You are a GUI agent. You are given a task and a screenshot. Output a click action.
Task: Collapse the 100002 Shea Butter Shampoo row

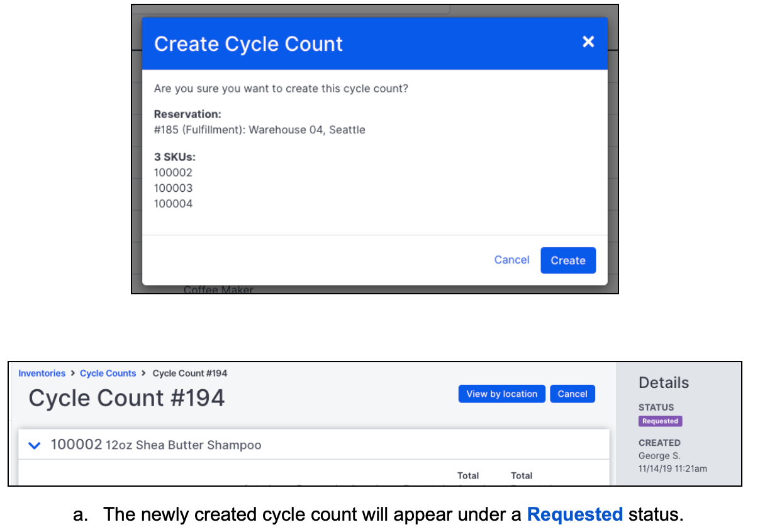tap(35, 445)
